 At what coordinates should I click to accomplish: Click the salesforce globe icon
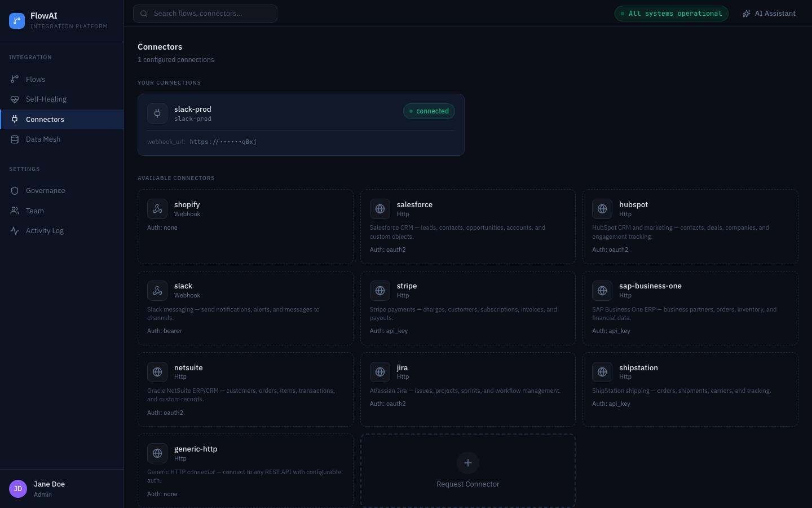coord(380,209)
